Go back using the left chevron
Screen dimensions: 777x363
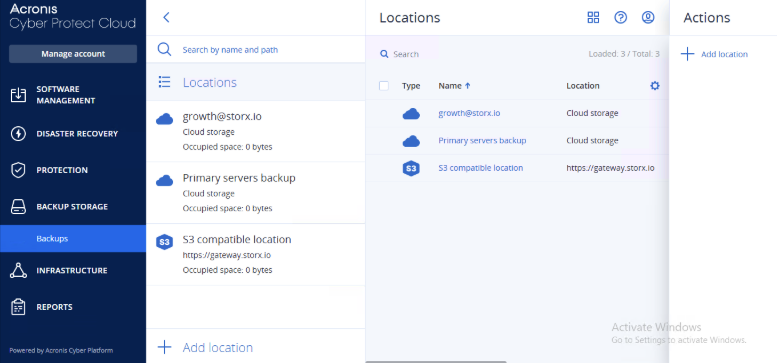click(x=166, y=17)
